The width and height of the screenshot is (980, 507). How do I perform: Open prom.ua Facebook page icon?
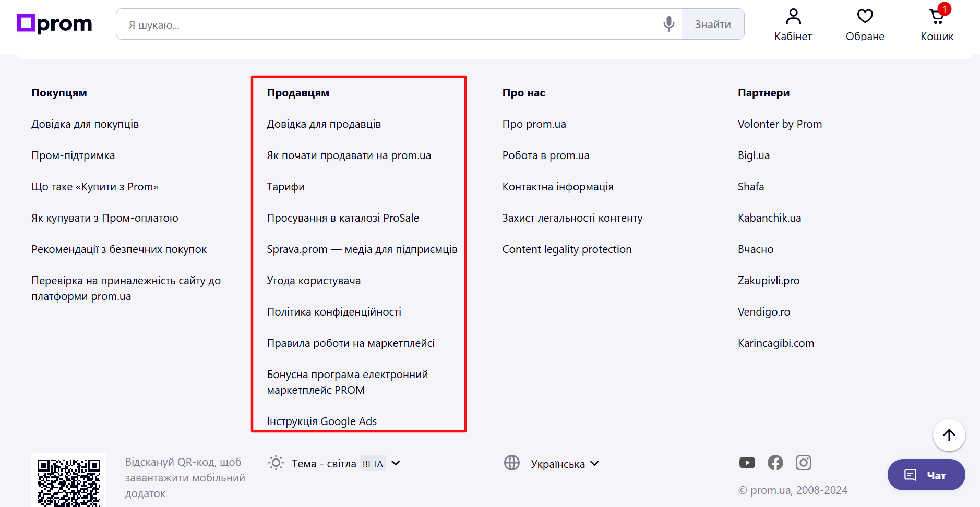[775, 463]
